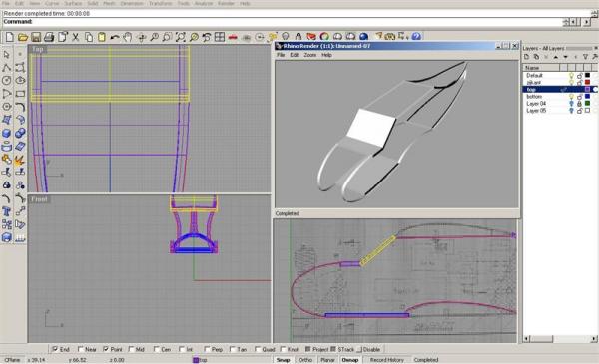Open the Zoom menu in Rhino Render window
Screen dimensions: 599x364
point(310,55)
